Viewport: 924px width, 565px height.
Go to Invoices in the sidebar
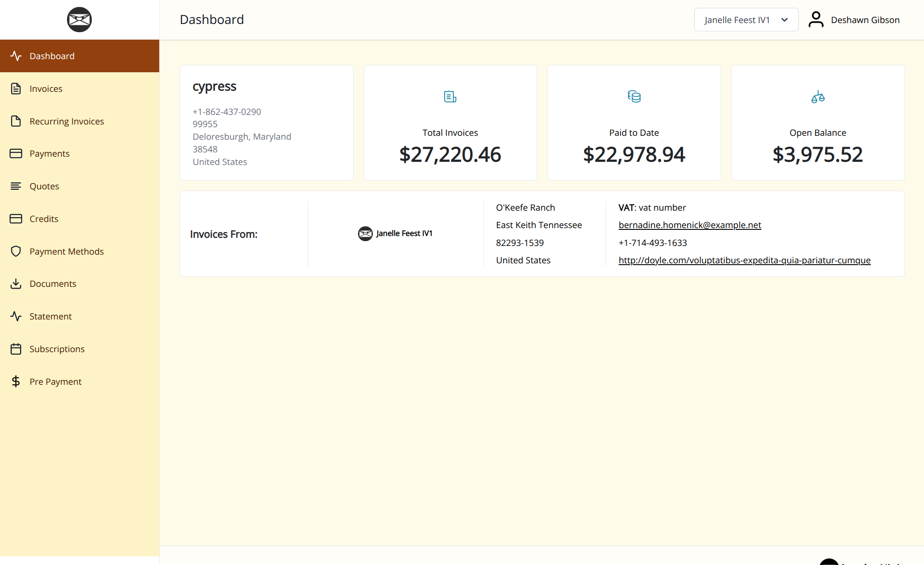80,88
